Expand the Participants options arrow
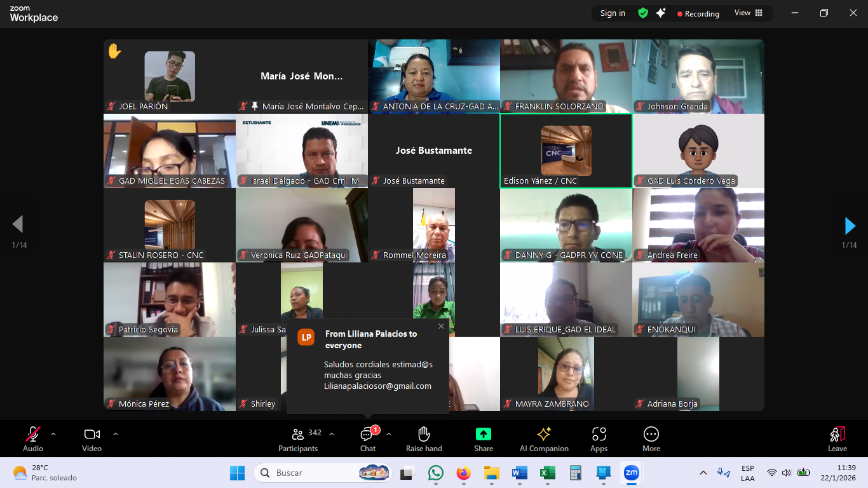Viewport: 868px width, 488px height. (332, 434)
